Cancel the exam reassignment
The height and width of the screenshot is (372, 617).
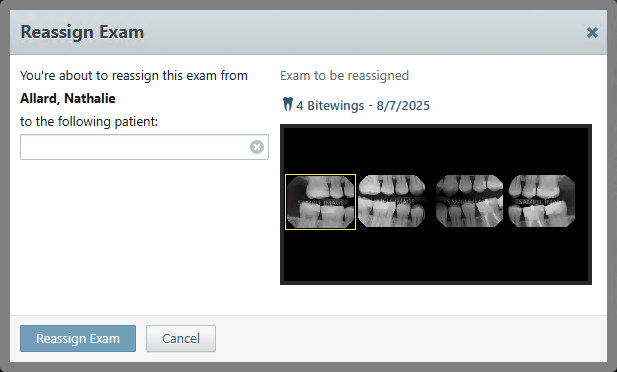pos(181,339)
